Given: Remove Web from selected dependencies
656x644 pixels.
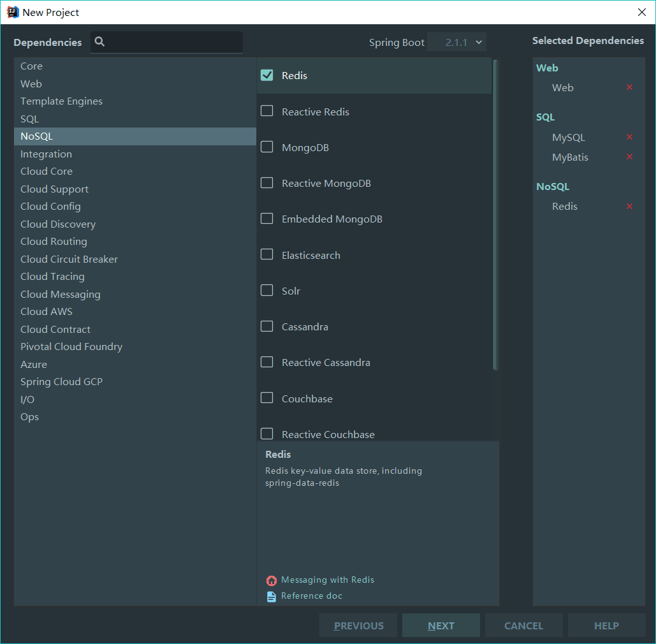Looking at the screenshot, I should pyautogui.click(x=629, y=87).
